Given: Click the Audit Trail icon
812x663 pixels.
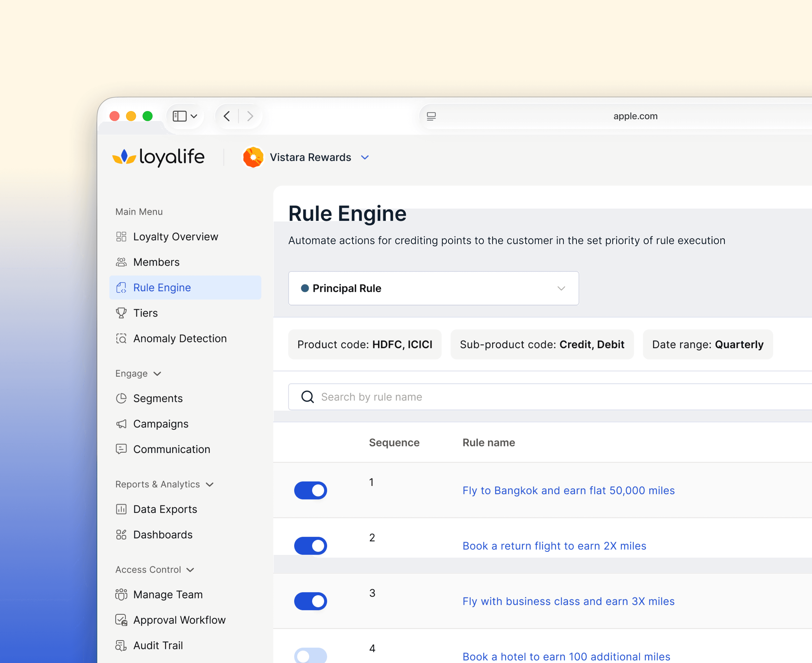Looking at the screenshot, I should click(121, 645).
